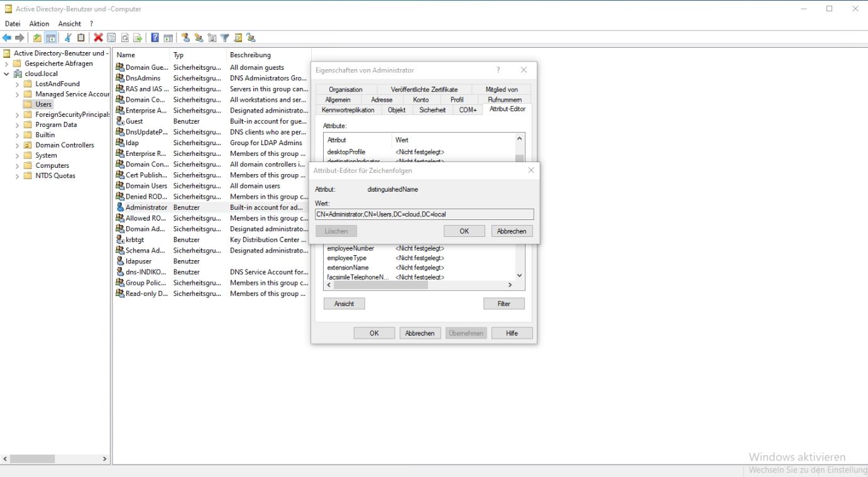Screen dimensions: 868x477
Task: Expand the System tree node
Action: click(18, 155)
